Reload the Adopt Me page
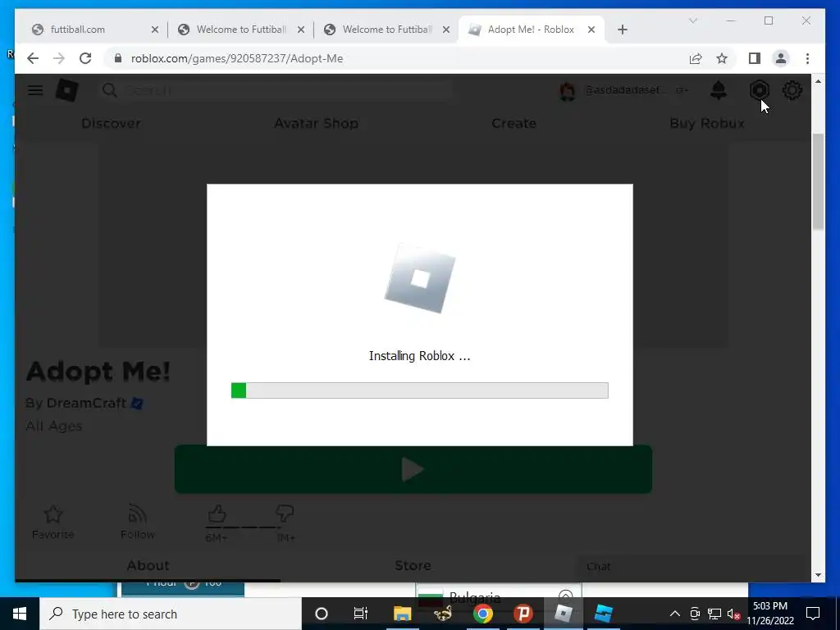 85,58
